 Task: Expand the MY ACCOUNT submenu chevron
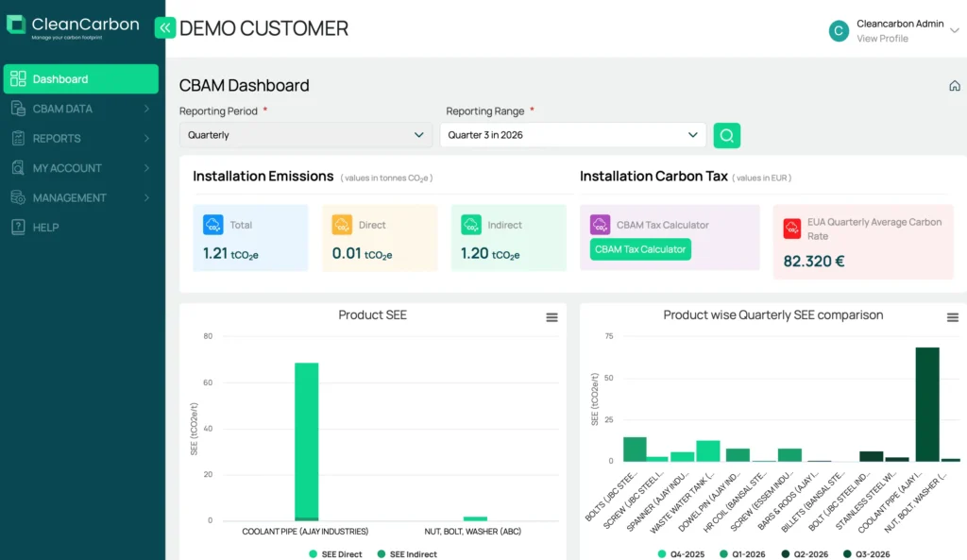point(146,168)
